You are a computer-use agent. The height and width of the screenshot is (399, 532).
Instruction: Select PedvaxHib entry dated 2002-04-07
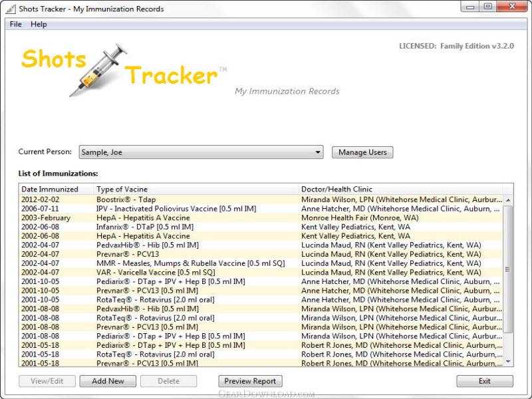148,245
